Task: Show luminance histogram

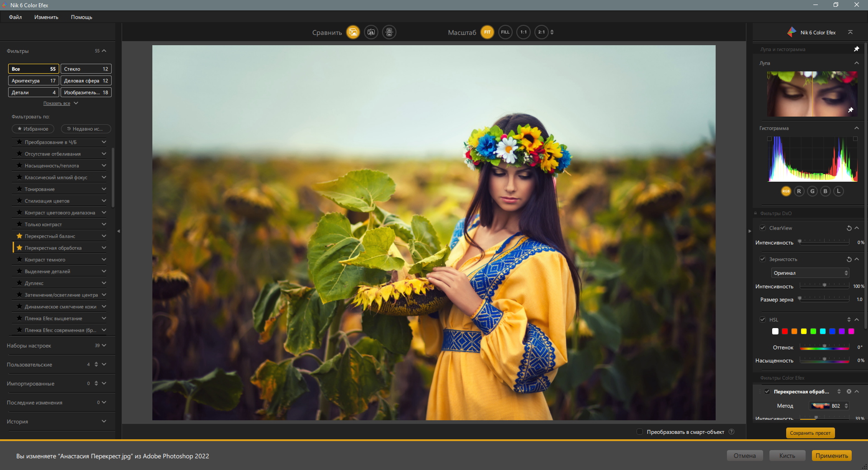Action: tap(839, 191)
